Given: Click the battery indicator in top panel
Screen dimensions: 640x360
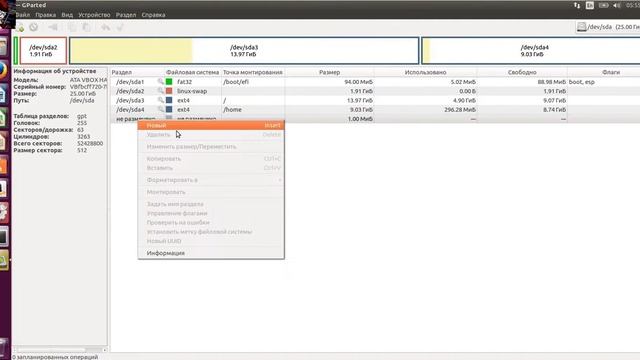Looking at the screenshot, I should (x=604, y=5).
